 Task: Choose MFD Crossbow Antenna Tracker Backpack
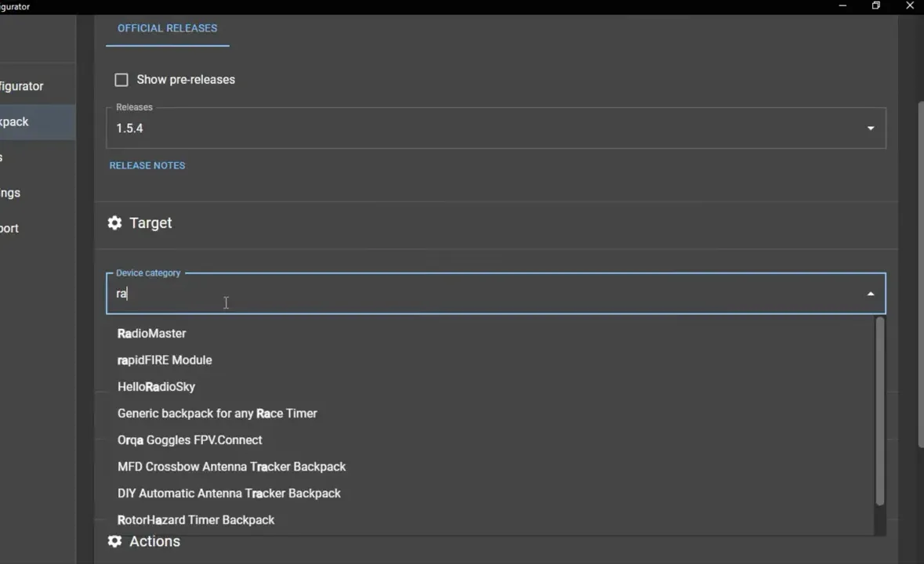231,466
